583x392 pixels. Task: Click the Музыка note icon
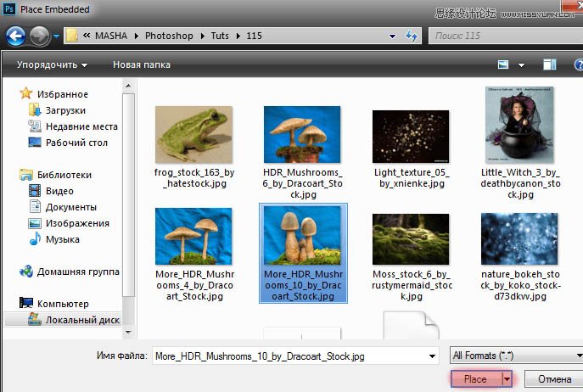pyautogui.click(x=35, y=238)
